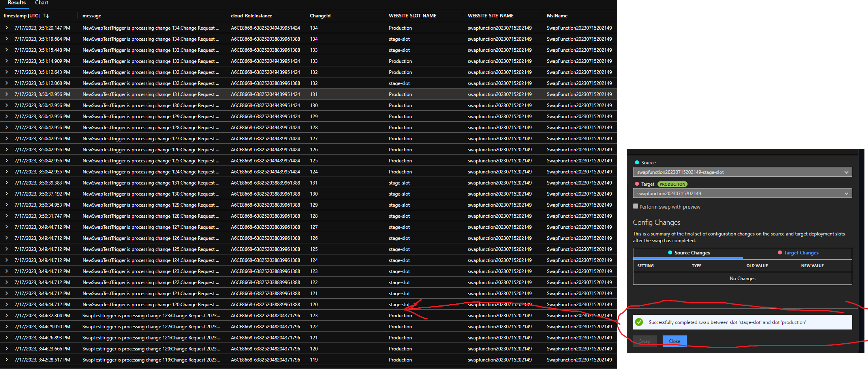
Task: Select the Results tab
Action: (17, 3)
